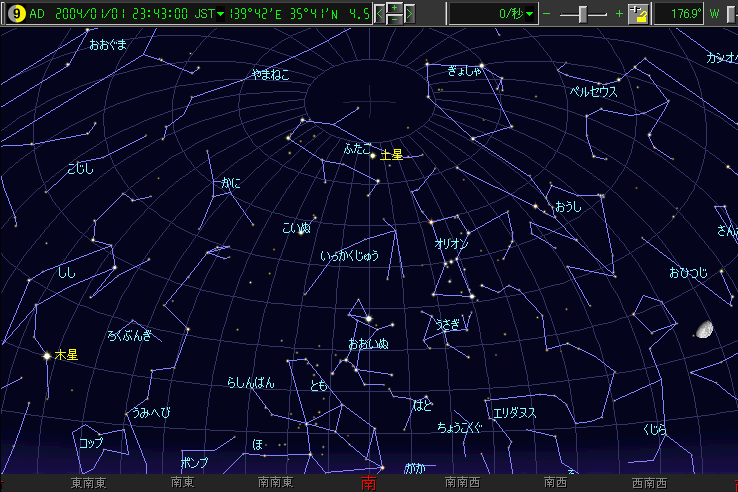Click the step-forward right arrow button

point(410,14)
